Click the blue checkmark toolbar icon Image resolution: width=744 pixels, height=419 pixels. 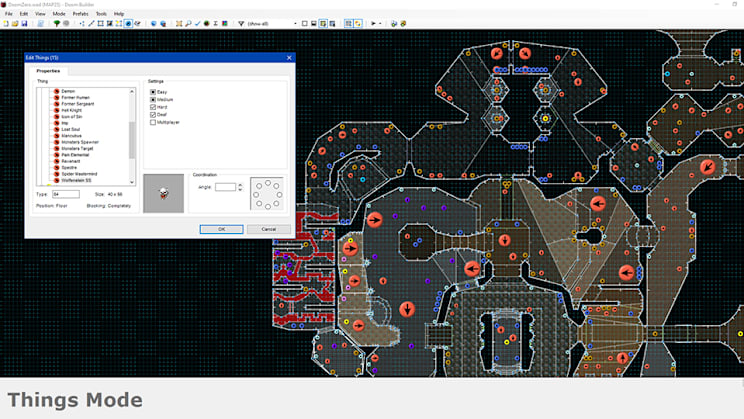(197, 23)
